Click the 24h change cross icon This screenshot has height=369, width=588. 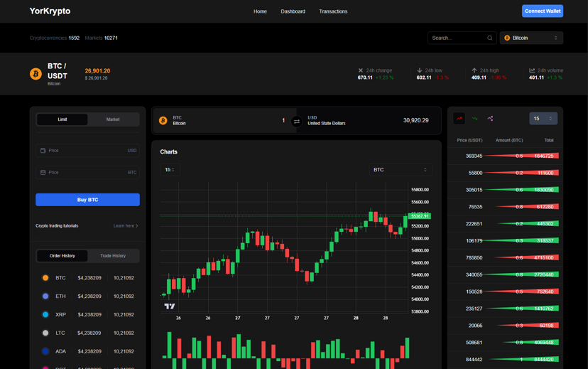tap(360, 70)
